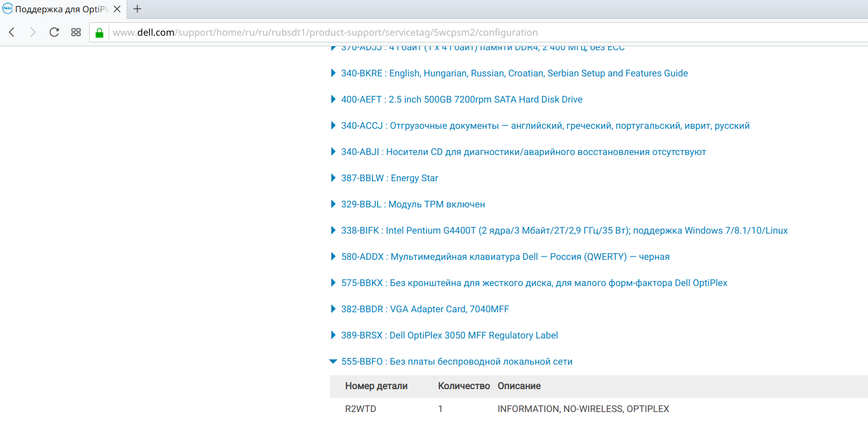Screen dimensions: 868x431
Task: Open 580-ADDX Мультимедийная клавиатура Dell link
Action: tap(505, 256)
